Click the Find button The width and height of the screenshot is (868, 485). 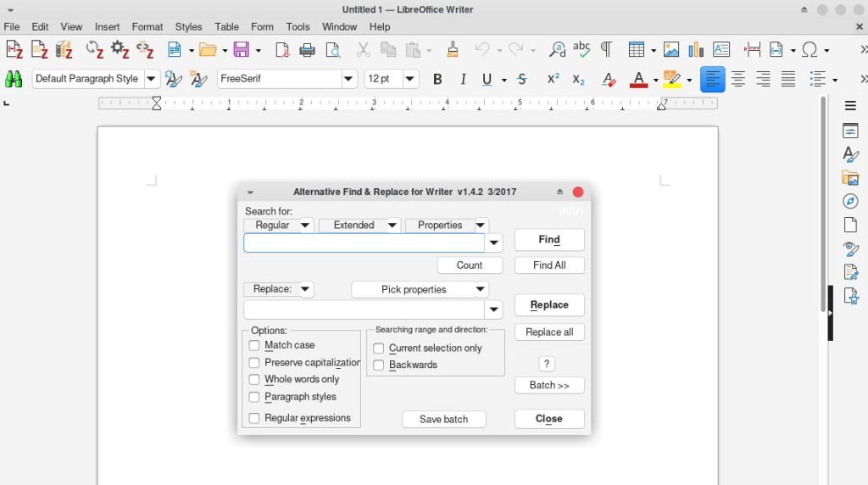[549, 240]
